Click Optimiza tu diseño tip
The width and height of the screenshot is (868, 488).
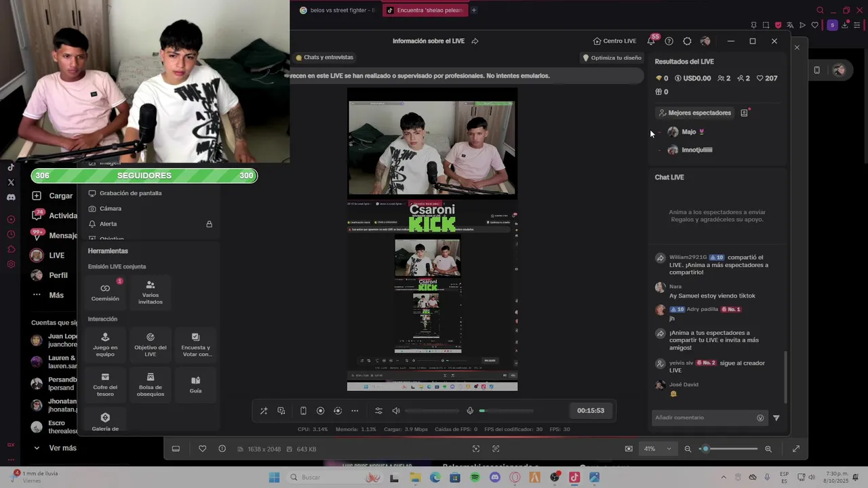(612, 58)
